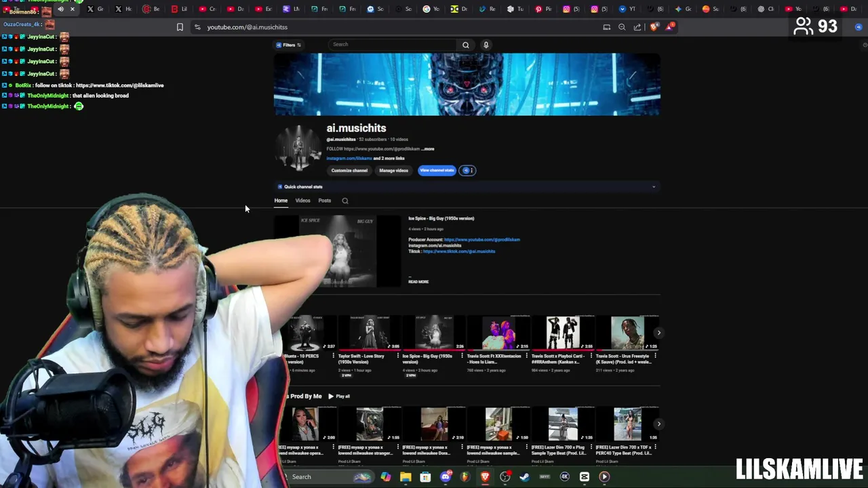
Task: Expand channel description with ...more
Action: tap(428, 148)
